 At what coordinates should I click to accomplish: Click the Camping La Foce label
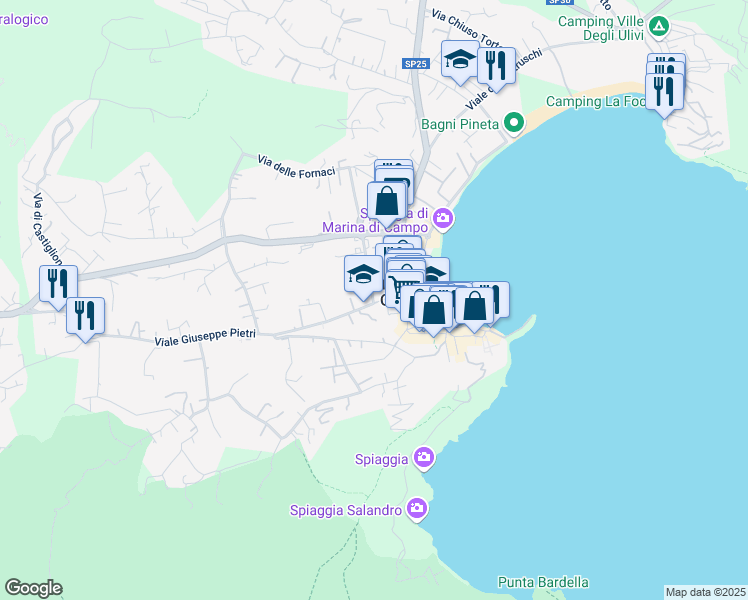pyautogui.click(x=596, y=102)
